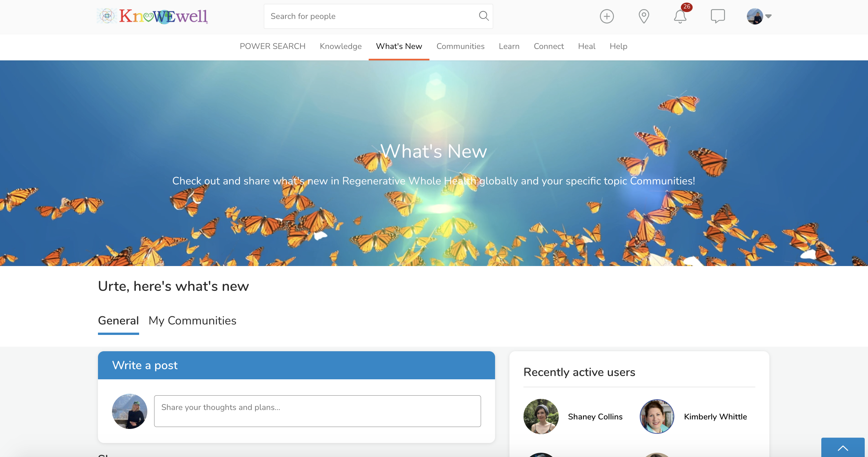Viewport: 868px width, 457px height.
Task: Open the location pin icon
Action: pyautogui.click(x=644, y=16)
